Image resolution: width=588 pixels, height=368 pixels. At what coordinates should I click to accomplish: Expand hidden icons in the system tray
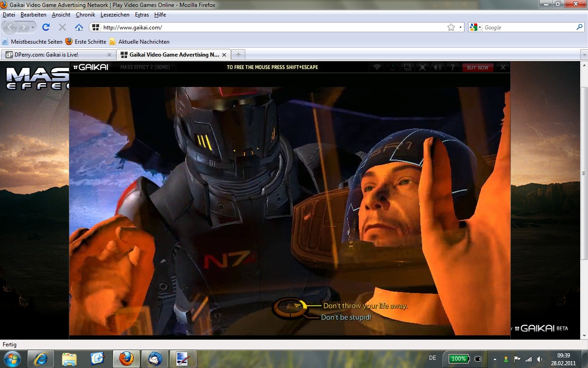tap(495, 359)
